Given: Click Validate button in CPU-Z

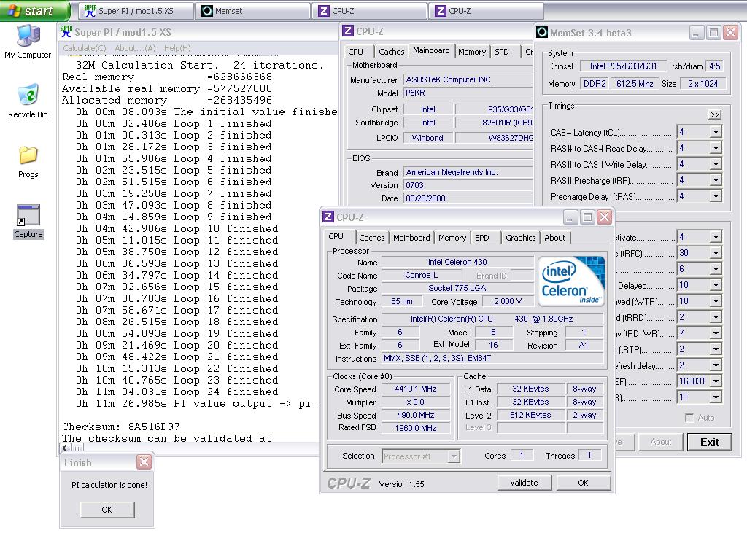Looking at the screenshot, I should click(x=524, y=483).
